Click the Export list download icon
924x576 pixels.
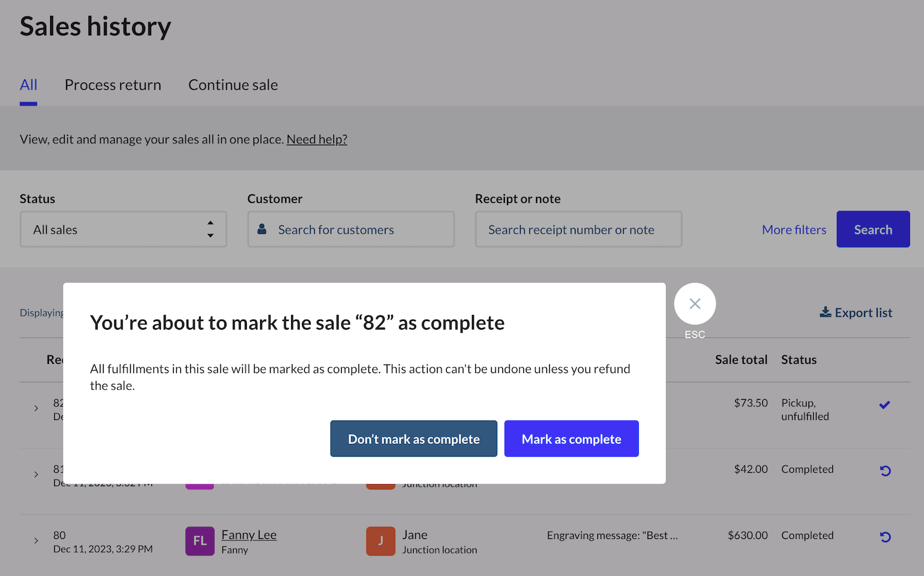pyautogui.click(x=825, y=312)
